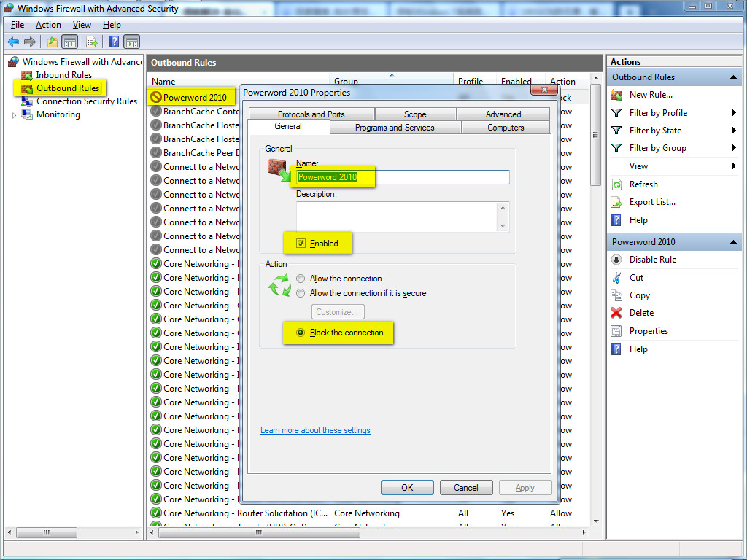This screenshot has width=747, height=560.
Task: Expand the Monitoring tree node
Action: (x=14, y=114)
